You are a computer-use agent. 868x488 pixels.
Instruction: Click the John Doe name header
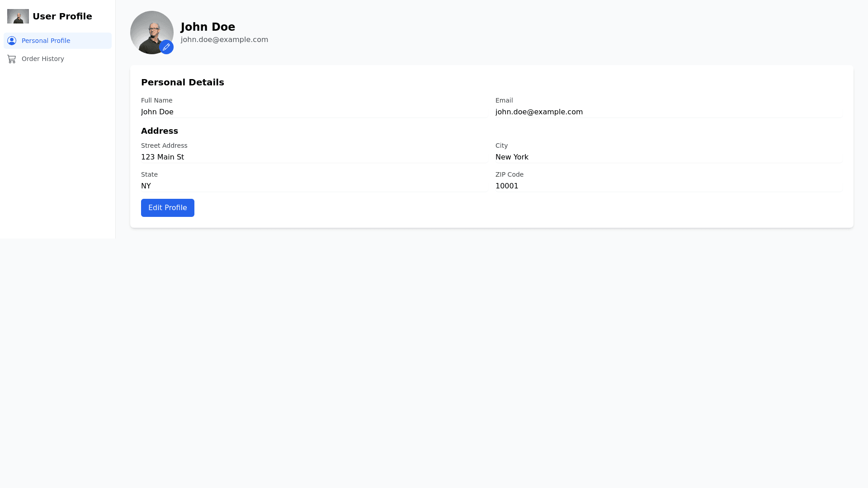(x=208, y=27)
